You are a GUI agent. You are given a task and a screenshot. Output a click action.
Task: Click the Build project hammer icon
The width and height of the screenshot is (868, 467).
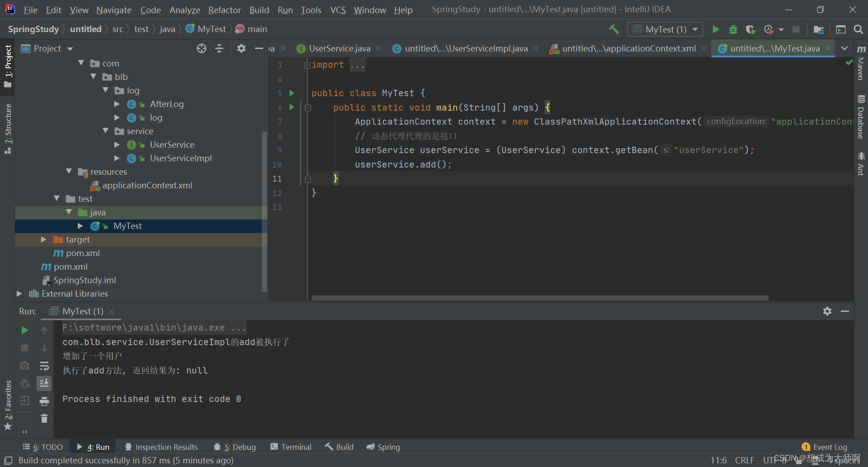point(613,29)
